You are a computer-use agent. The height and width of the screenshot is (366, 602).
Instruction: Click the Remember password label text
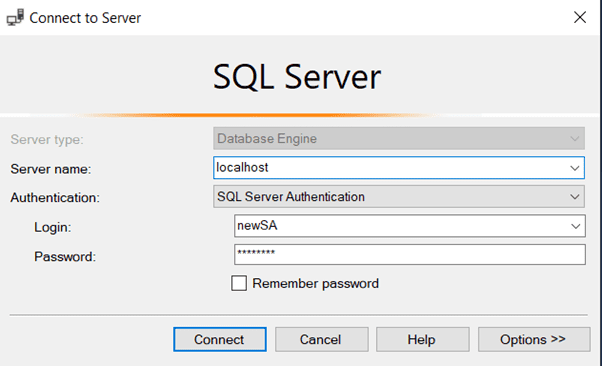coord(315,283)
